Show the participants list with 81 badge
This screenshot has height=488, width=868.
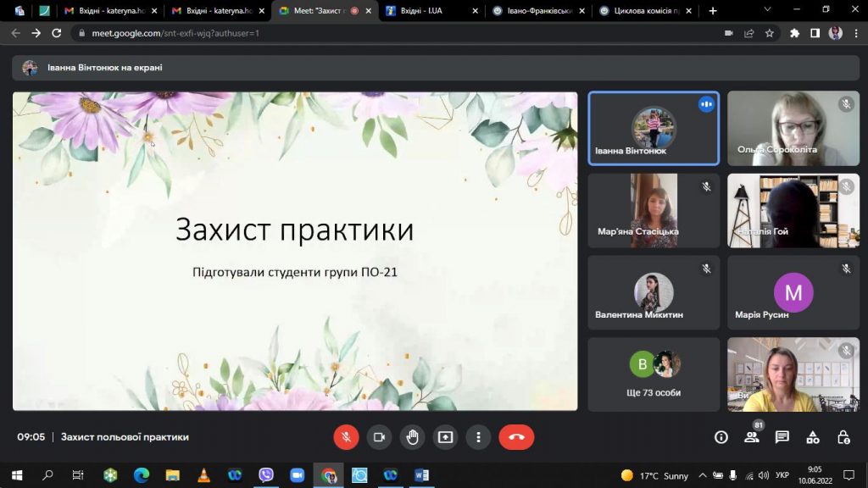tap(752, 436)
